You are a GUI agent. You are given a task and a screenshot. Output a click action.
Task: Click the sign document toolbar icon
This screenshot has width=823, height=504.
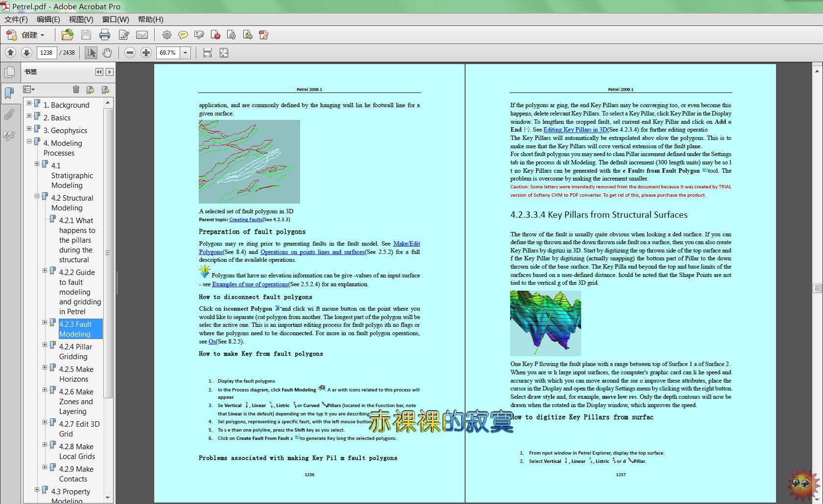coord(264,35)
